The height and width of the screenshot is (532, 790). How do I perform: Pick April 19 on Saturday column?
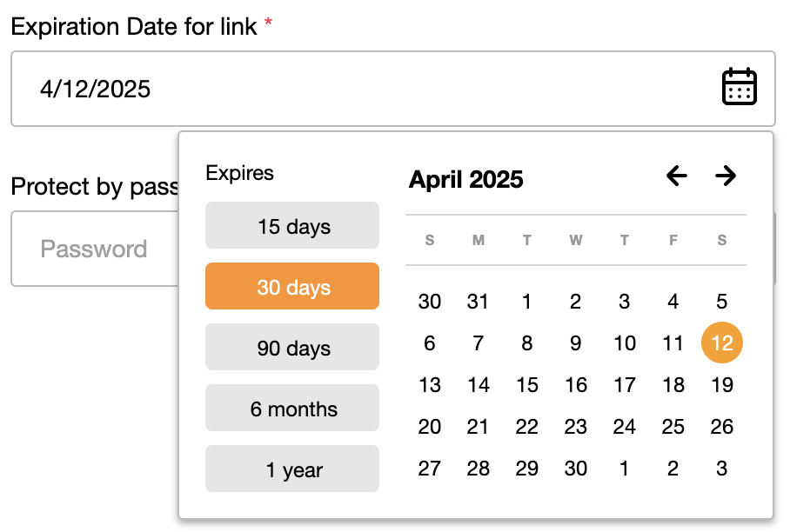(x=722, y=385)
